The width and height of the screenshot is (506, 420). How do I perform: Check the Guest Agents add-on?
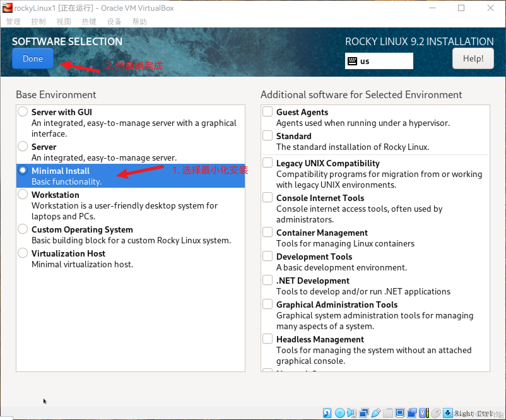point(268,111)
